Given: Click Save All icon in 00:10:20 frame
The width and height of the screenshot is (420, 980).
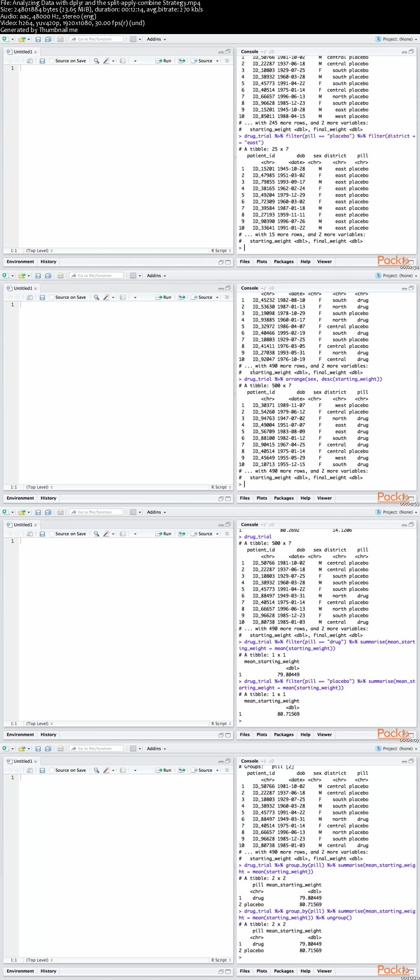Looking at the screenshot, I should [48, 749].
